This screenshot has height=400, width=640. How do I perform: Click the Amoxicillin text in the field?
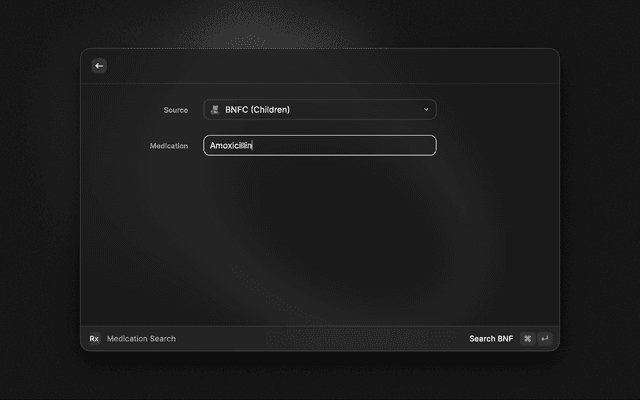(x=230, y=146)
